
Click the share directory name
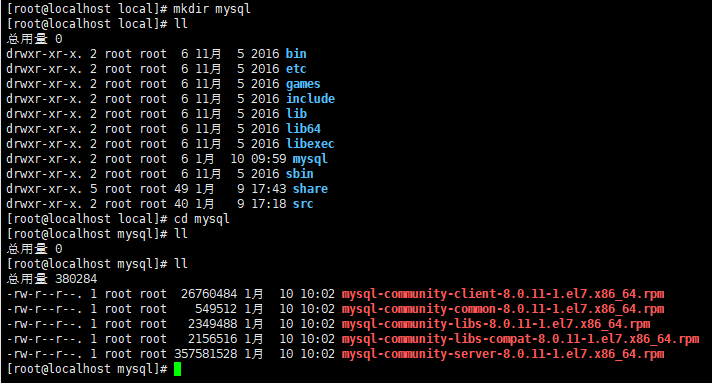(x=310, y=189)
